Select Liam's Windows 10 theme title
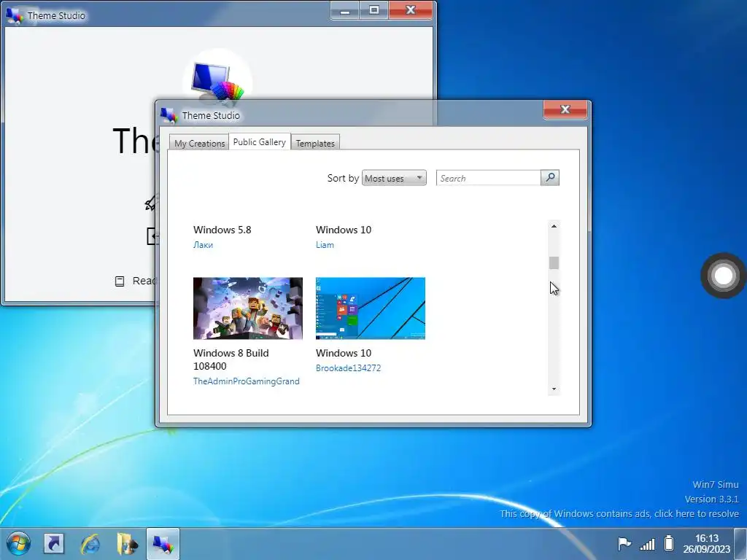Screen dimensions: 747x560 pyautogui.click(x=344, y=230)
